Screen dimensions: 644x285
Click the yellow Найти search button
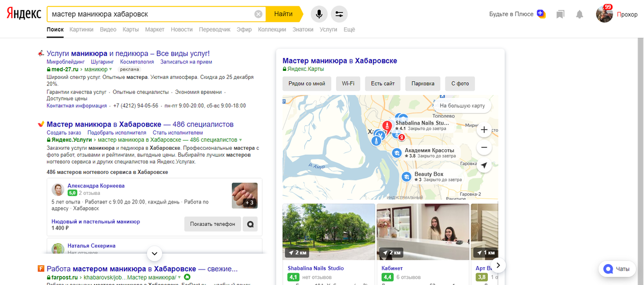click(x=283, y=14)
